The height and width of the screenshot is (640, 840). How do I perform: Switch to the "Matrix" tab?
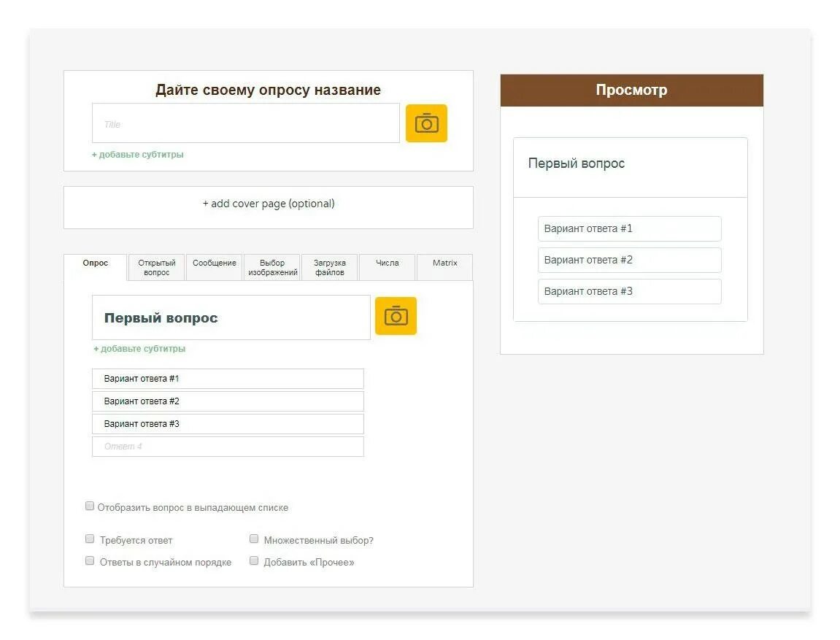pyautogui.click(x=444, y=267)
